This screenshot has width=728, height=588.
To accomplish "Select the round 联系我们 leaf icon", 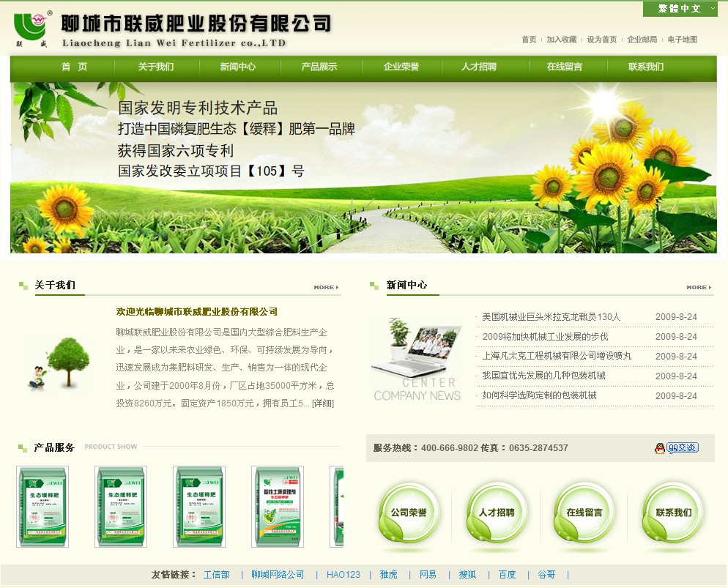I will click(671, 513).
